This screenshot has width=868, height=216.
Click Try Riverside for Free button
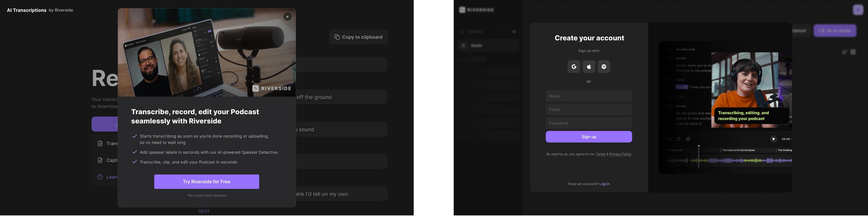click(x=207, y=182)
